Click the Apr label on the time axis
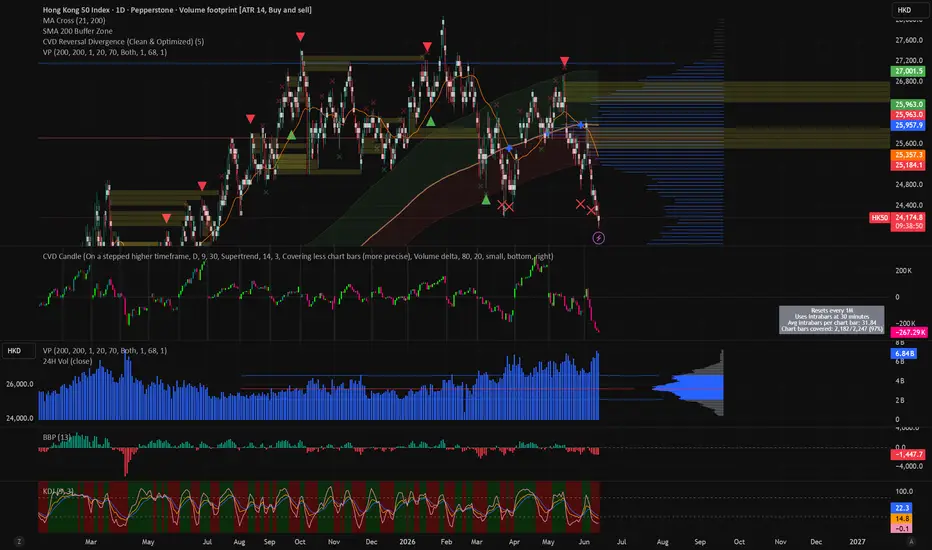Screen dimensions: 932x550 click(514, 542)
